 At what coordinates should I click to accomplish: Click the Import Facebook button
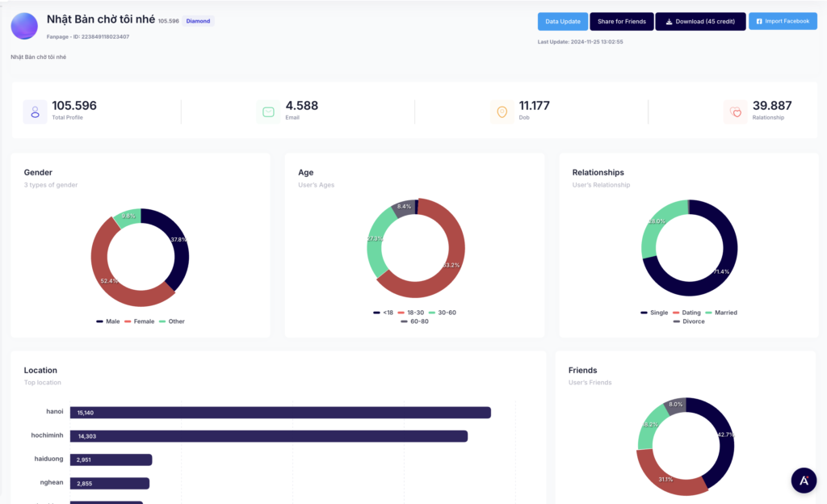tap(783, 21)
